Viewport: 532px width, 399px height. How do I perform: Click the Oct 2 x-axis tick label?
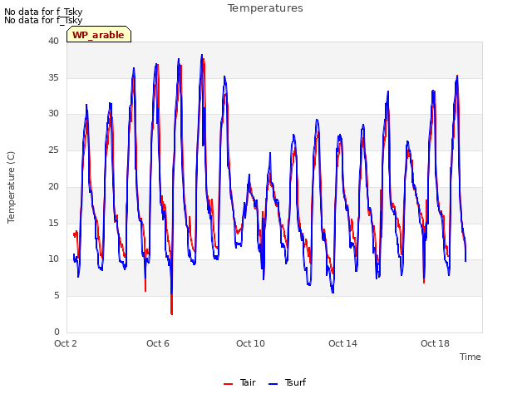coord(66,343)
